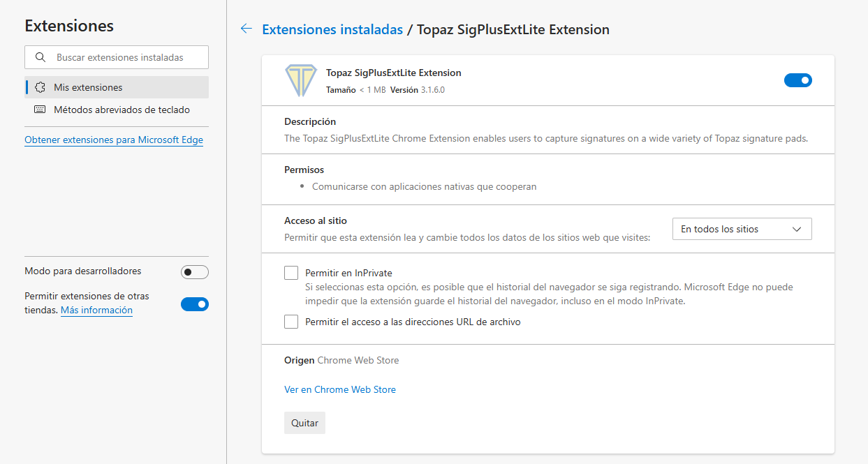The height and width of the screenshot is (464, 868).
Task: Click the puzzle icon beside Mis extensiones
Action: [40, 87]
